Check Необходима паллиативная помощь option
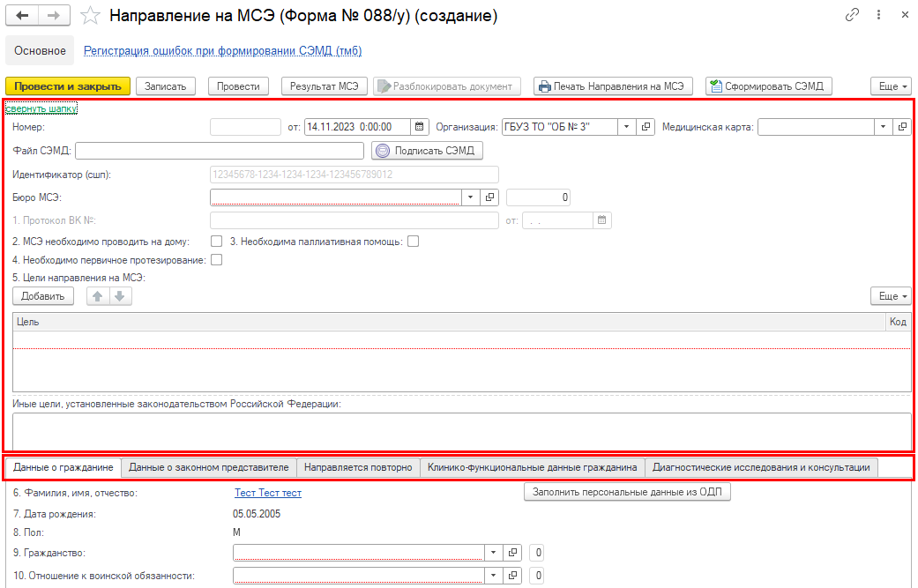918x588 pixels. point(413,241)
